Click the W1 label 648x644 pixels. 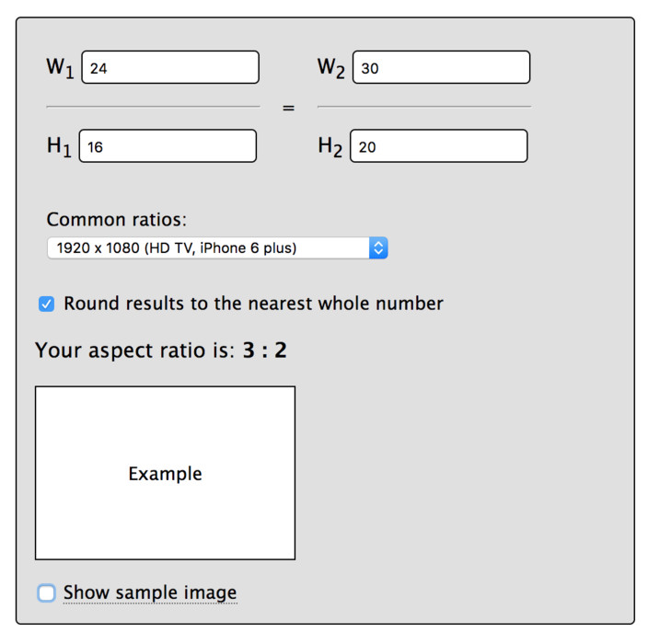tap(60, 68)
